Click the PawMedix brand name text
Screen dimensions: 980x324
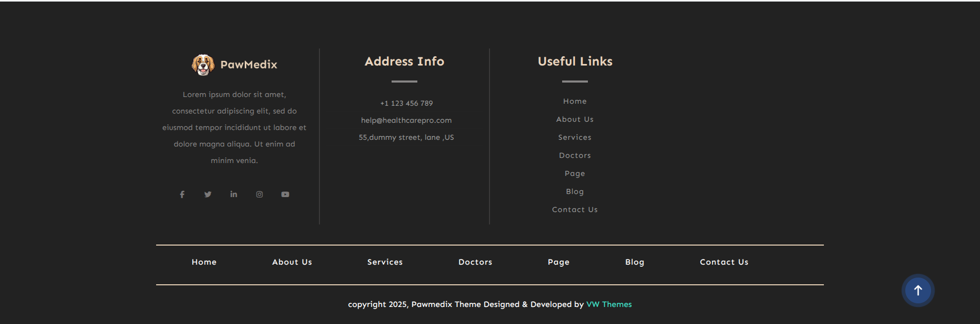tap(249, 65)
